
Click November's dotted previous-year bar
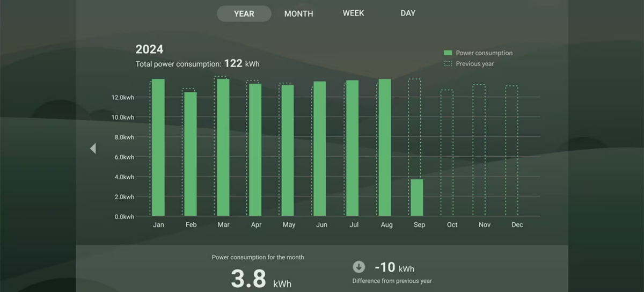click(x=479, y=150)
